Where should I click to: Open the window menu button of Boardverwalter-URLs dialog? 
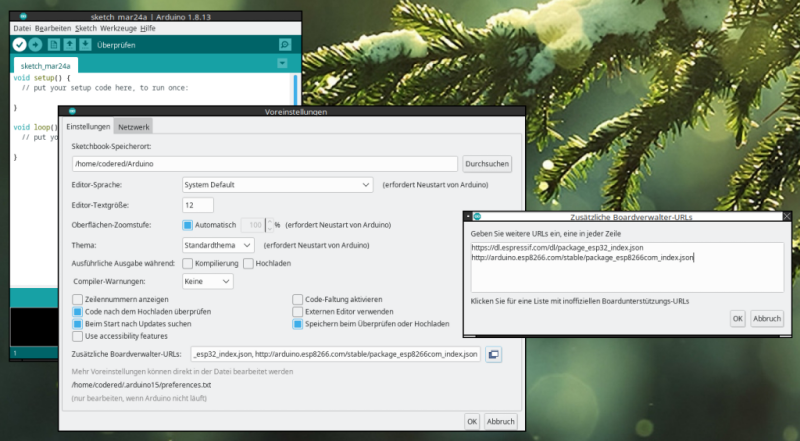[468, 216]
